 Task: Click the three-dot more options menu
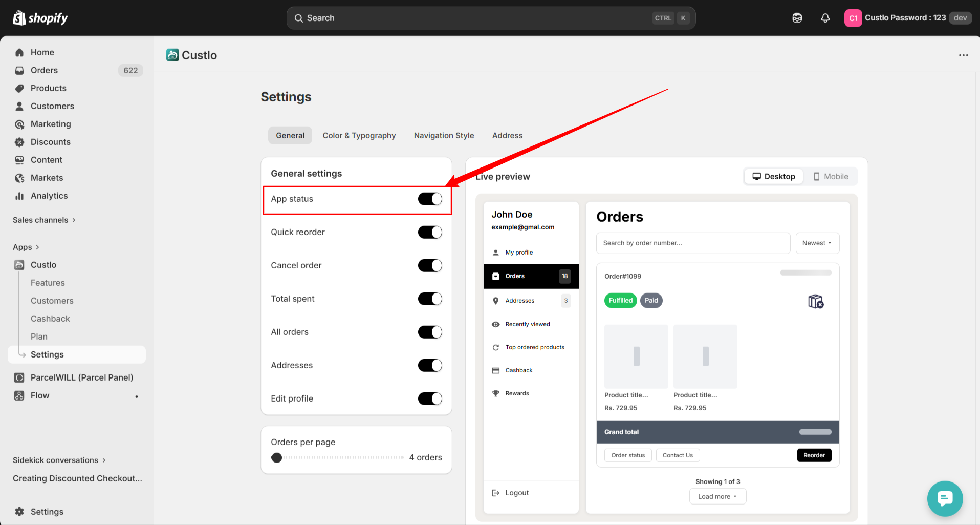click(x=963, y=55)
